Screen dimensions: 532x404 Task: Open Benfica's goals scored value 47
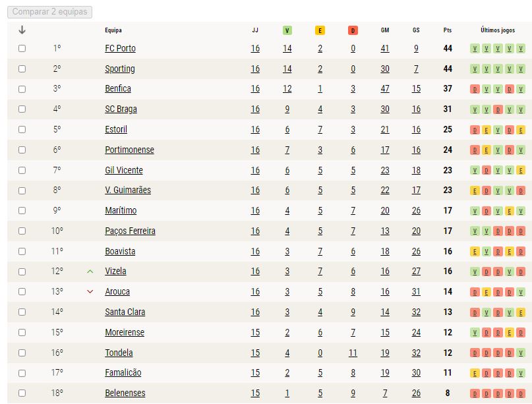(x=385, y=89)
